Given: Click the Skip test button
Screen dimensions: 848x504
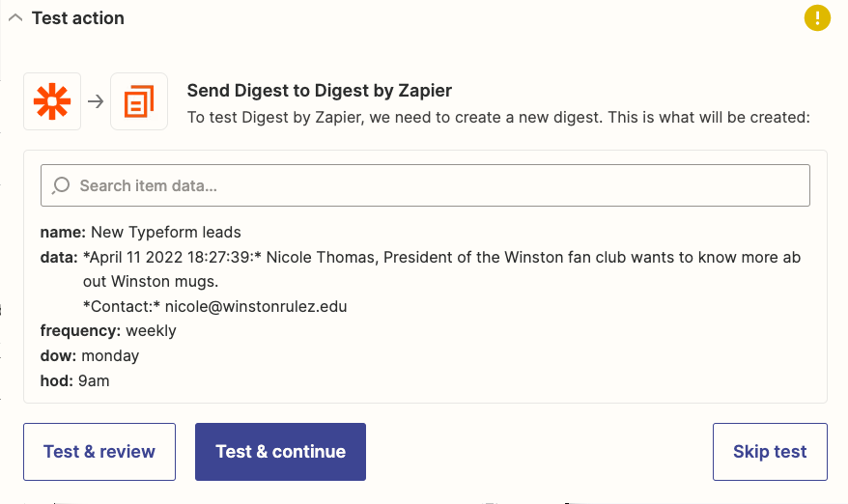Looking at the screenshot, I should pyautogui.click(x=770, y=452).
